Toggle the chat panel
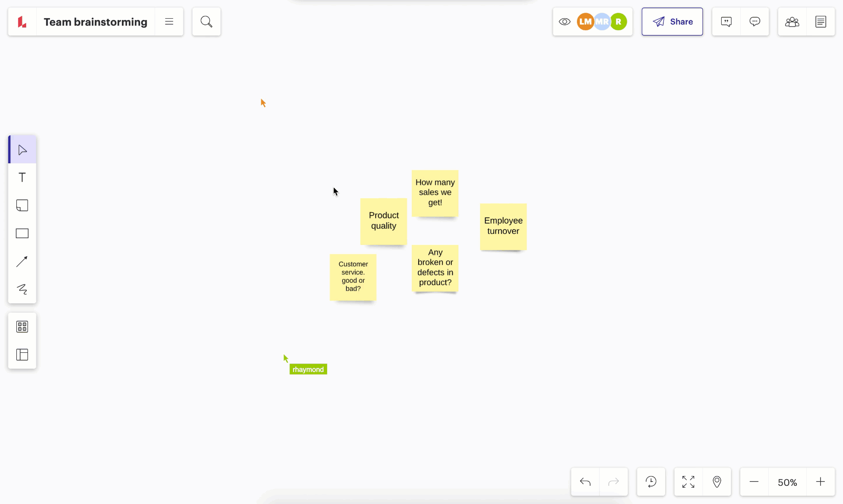 point(754,21)
